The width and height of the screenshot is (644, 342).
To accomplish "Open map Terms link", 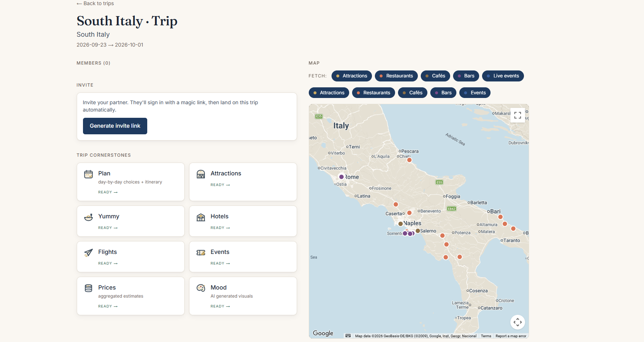I will pyautogui.click(x=486, y=336).
